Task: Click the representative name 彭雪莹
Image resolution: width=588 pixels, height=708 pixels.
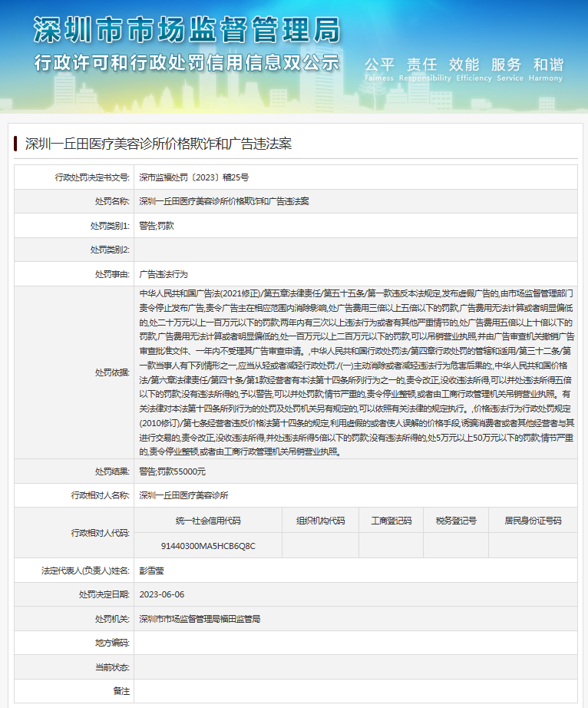Action: point(152,571)
